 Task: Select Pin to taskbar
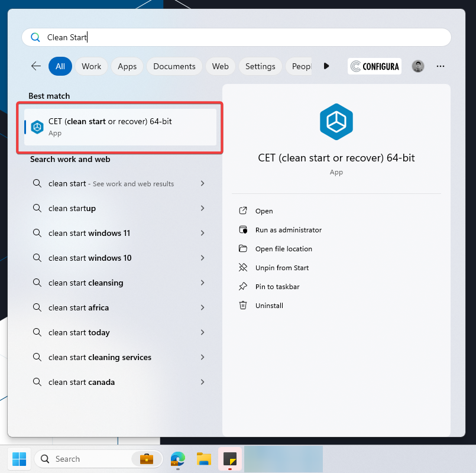pyautogui.click(x=277, y=287)
